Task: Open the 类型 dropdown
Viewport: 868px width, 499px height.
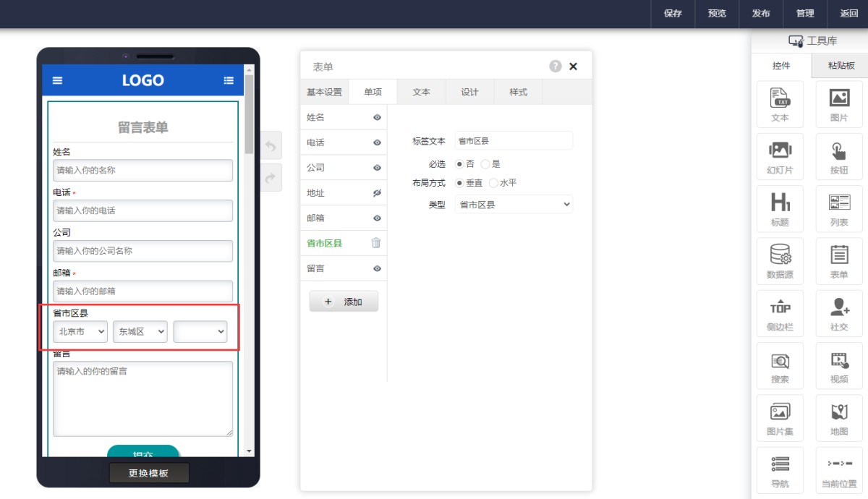Action: (x=514, y=205)
